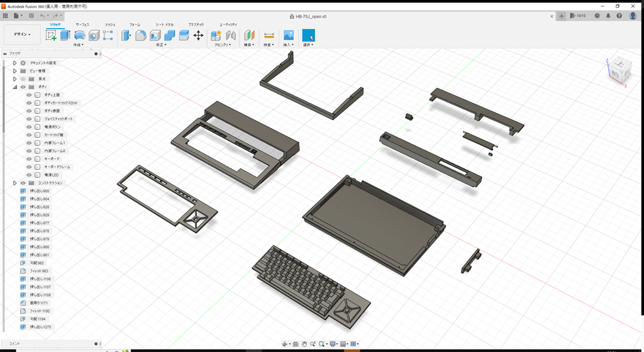This screenshot has height=352, width=644.
Task: Open the デザイン workspace dropdown
Action: pos(22,35)
